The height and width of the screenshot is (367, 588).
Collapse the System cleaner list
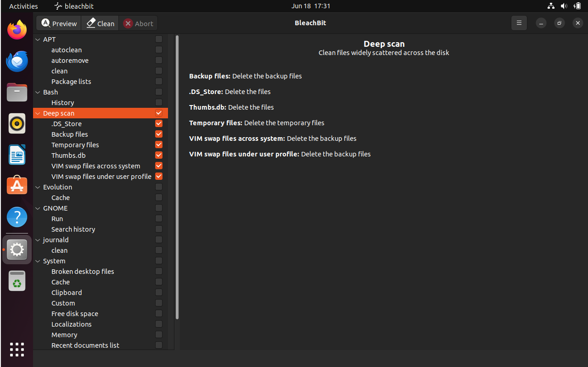click(x=38, y=261)
